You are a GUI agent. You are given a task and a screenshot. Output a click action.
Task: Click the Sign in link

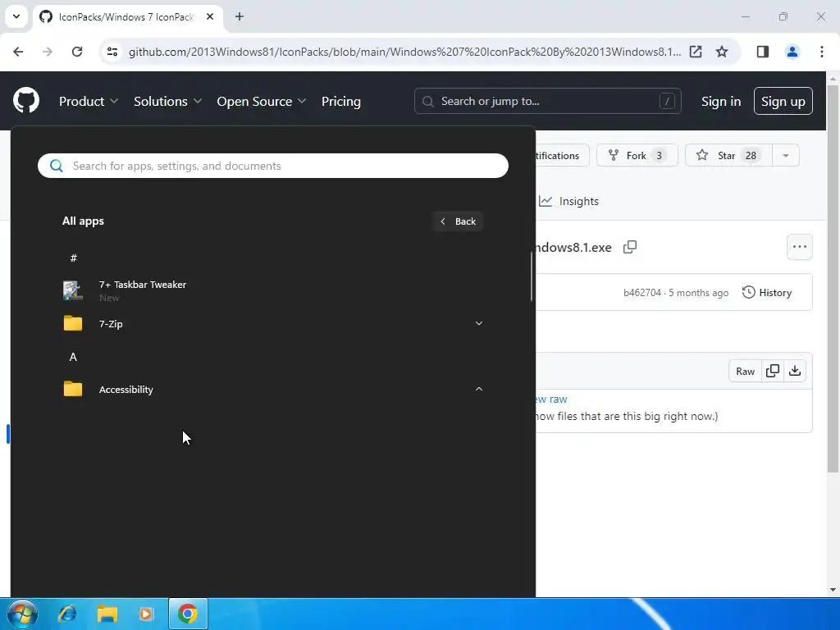[721, 101]
